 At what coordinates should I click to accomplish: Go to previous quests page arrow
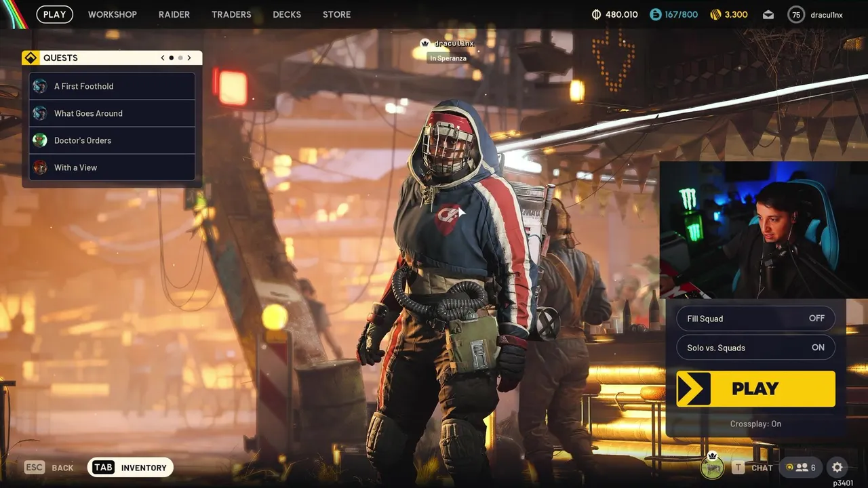(163, 58)
